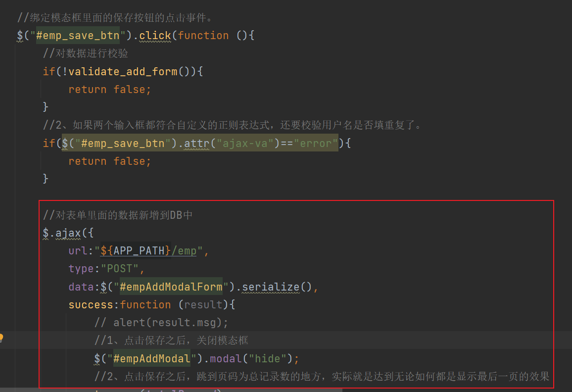
Task: Click "#emp_save_btn" in the .click(function line
Action: click(x=78, y=36)
